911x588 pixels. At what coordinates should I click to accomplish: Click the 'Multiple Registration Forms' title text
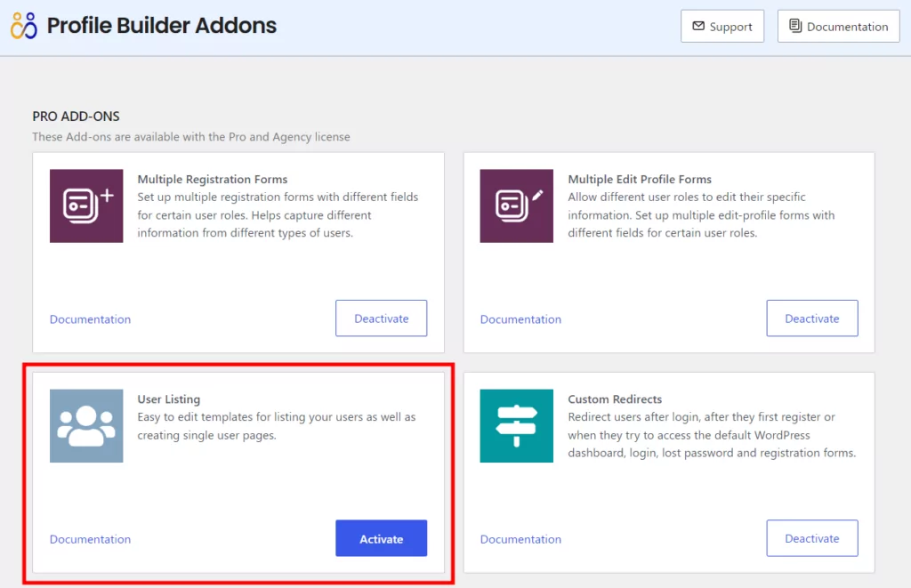click(213, 179)
